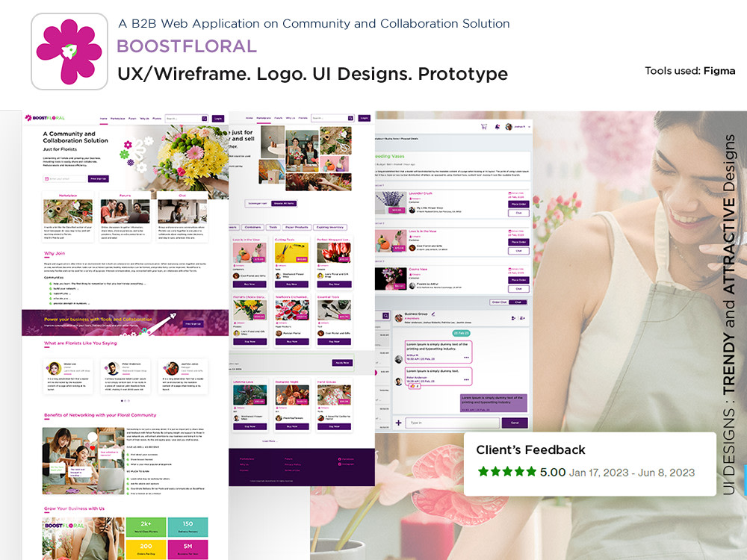Screen dimensions: 747x560
Task: Click the yellow 200 stats tile
Action: pyautogui.click(x=146, y=549)
